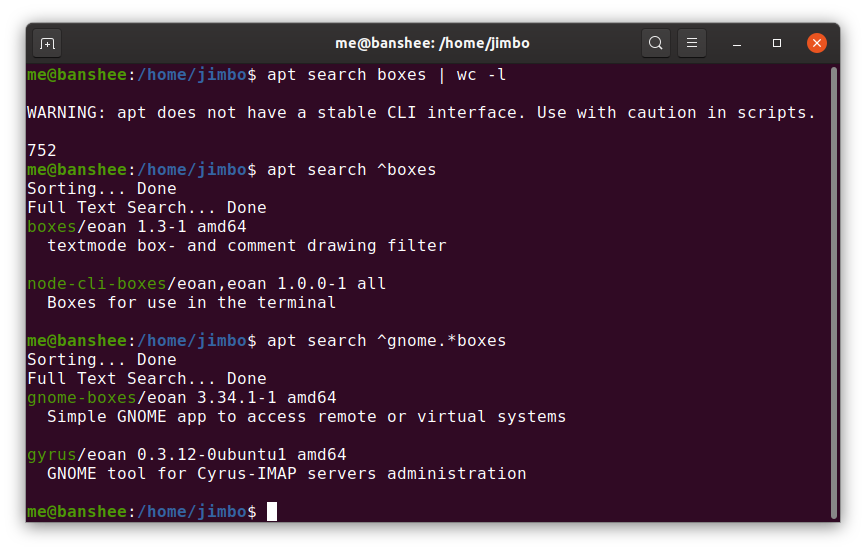Click the 'node-cli-boxes' package name

coord(97,284)
